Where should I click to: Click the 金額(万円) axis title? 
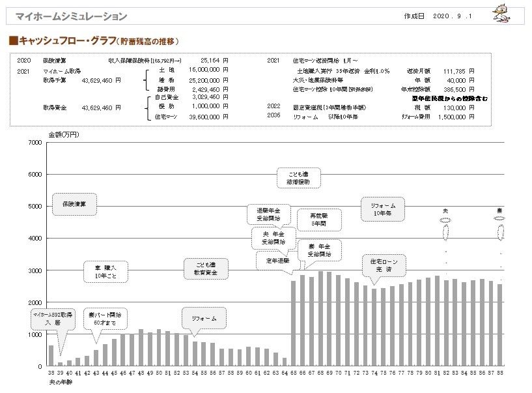coord(64,134)
